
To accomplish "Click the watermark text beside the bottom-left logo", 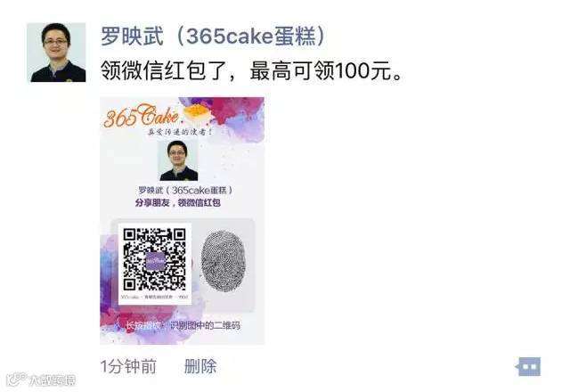I will [53, 380].
